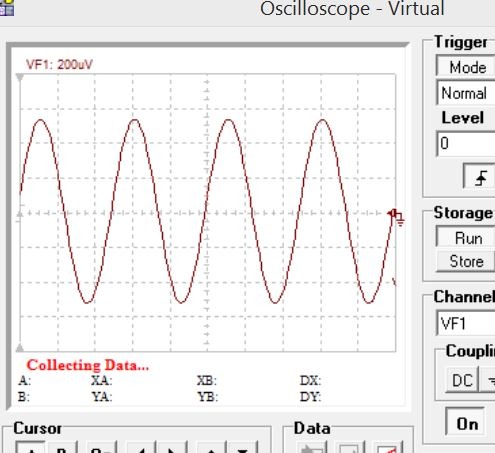Select DC coupling for the channel
Viewport: 495px width, 453px height.
(462, 380)
